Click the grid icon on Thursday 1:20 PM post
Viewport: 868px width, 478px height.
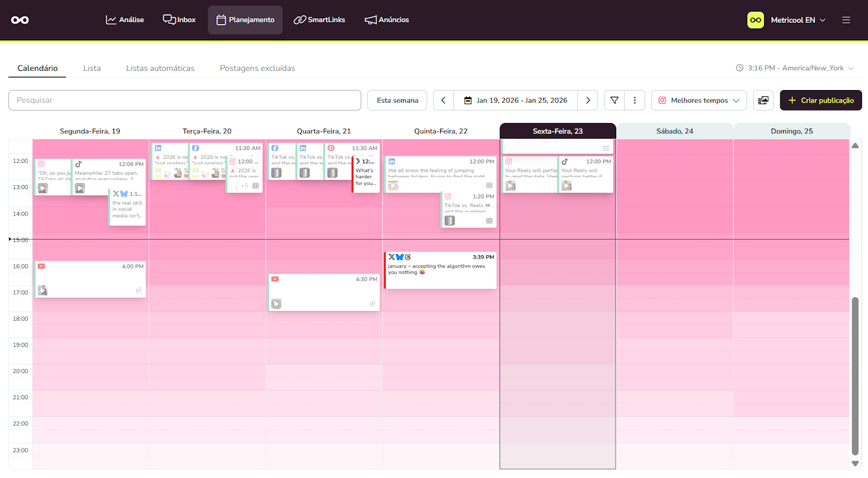click(x=489, y=221)
